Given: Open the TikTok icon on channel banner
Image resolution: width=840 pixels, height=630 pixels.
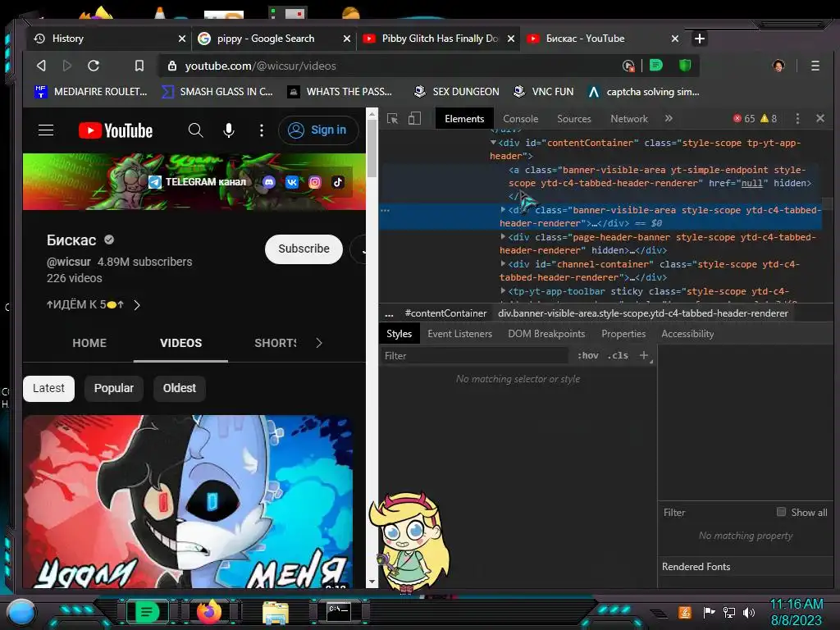Looking at the screenshot, I should pyautogui.click(x=338, y=182).
